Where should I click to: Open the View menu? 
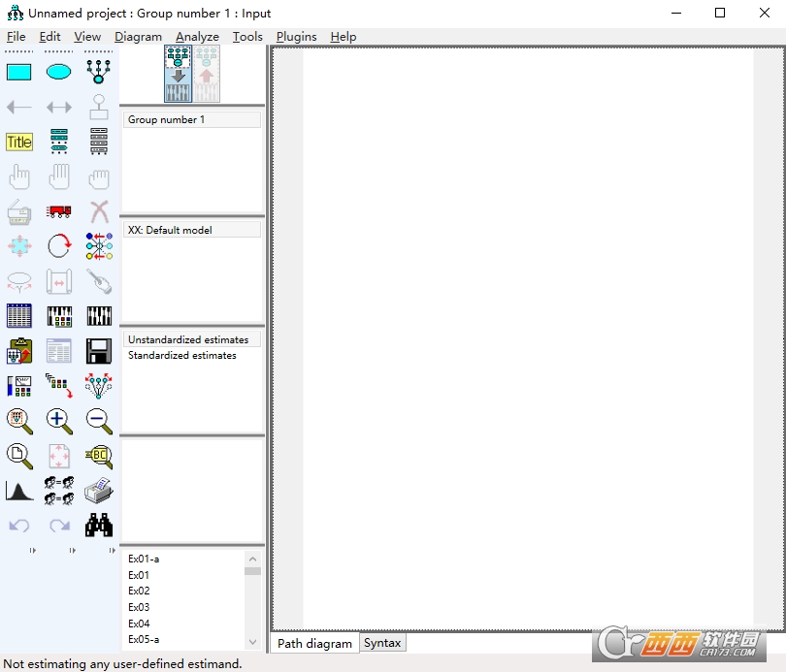[87, 37]
